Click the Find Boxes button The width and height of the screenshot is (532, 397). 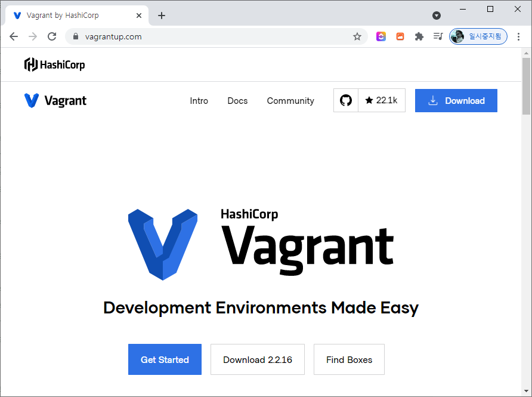point(349,359)
